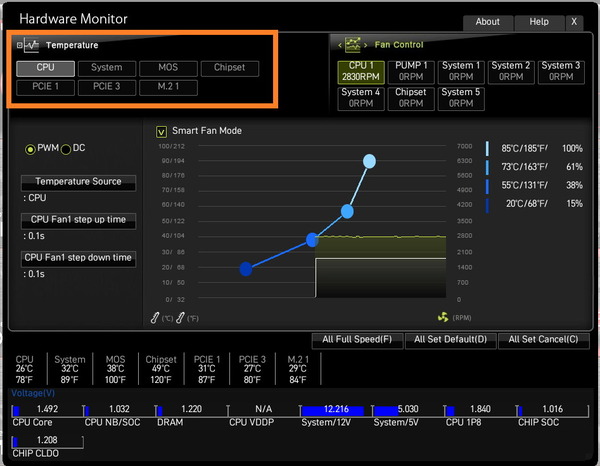
Task: Select System temperature button
Action: pyautogui.click(x=107, y=68)
